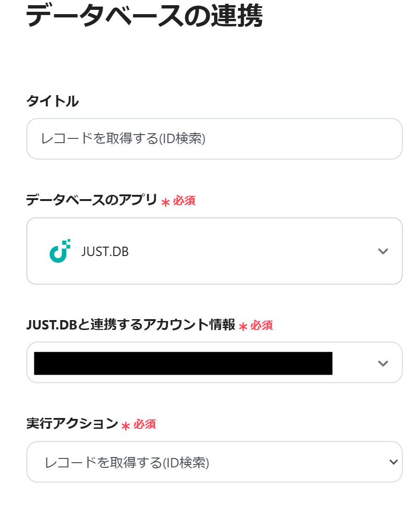The width and height of the screenshot is (420, 506).
Task: Click the データベースの連携 page heading
Action: 144,17
